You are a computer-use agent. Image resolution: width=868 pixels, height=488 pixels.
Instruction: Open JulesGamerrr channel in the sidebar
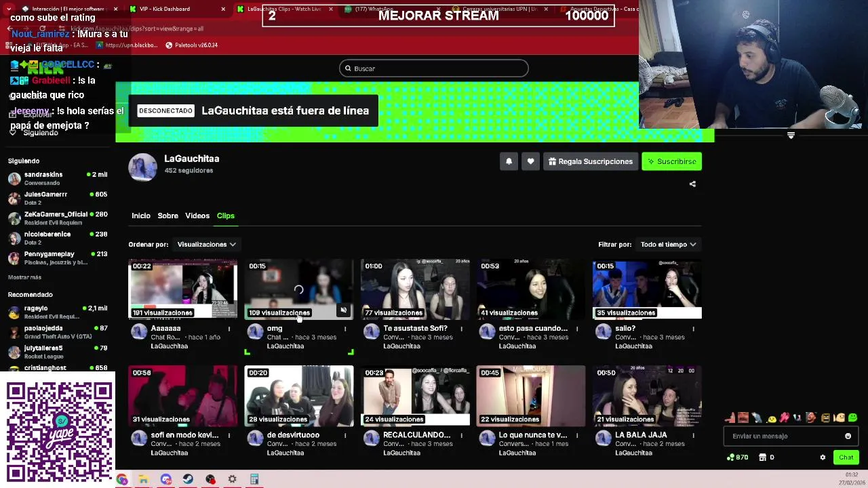pyautogui.click(x=58, y=198)
